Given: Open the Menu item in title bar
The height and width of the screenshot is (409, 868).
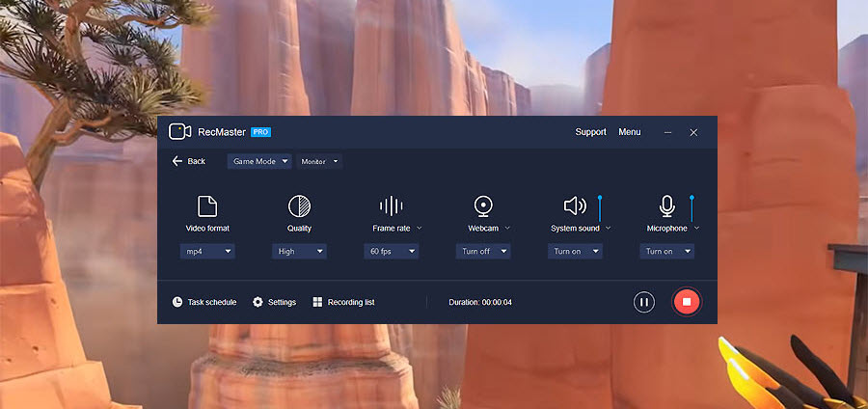Looking at the screenshot, I should point(630,132).
